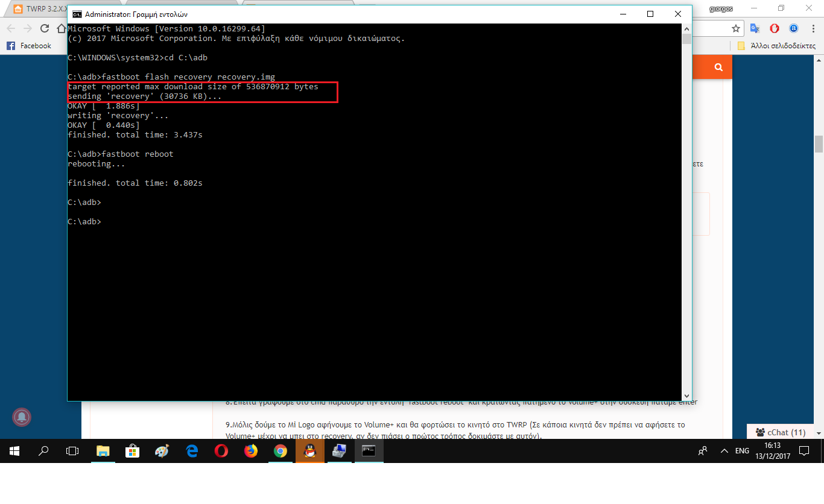Maximize the Command Prompt window
824x504 pixels.
point(650,14)
